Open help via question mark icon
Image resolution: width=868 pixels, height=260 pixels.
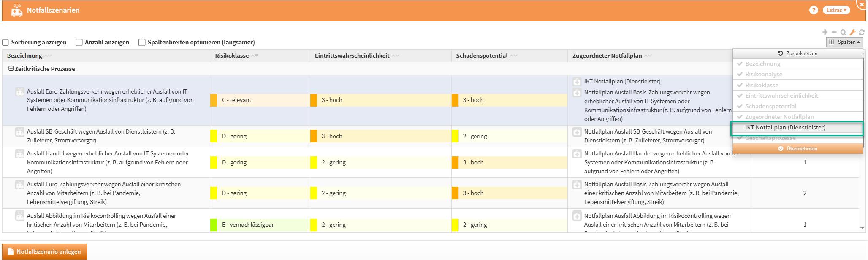point(814,10)
